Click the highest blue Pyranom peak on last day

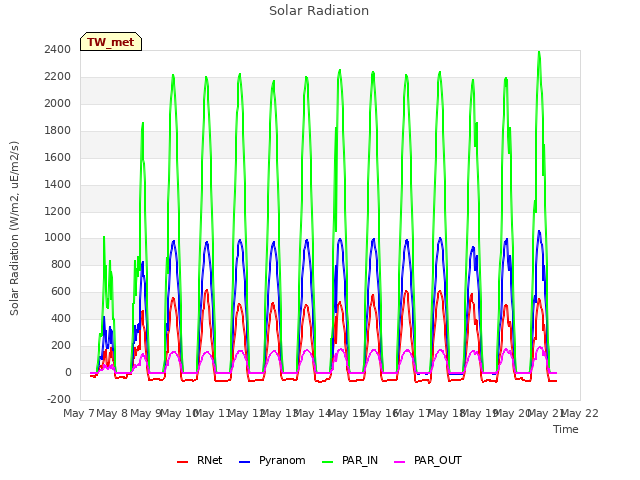(x=539, y=231)
